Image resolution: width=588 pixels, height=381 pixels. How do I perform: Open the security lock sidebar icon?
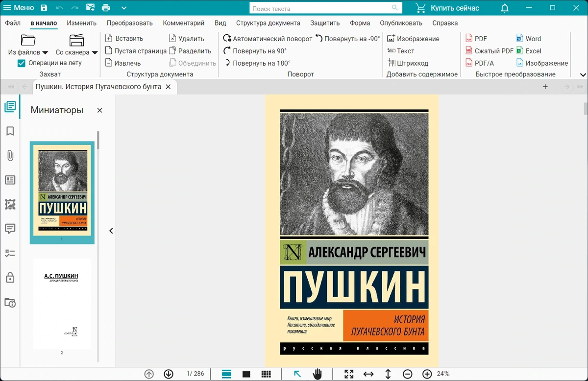click(x=10, y=278)
